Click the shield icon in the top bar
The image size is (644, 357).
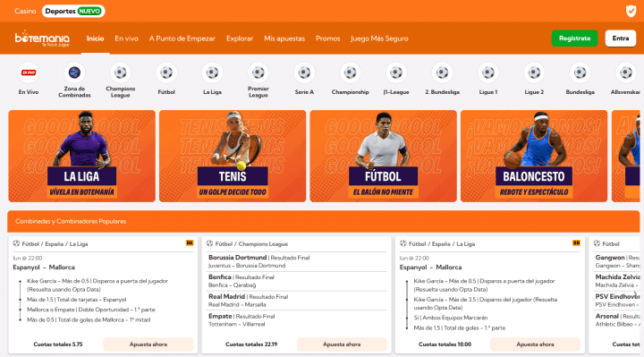(631, 11)
